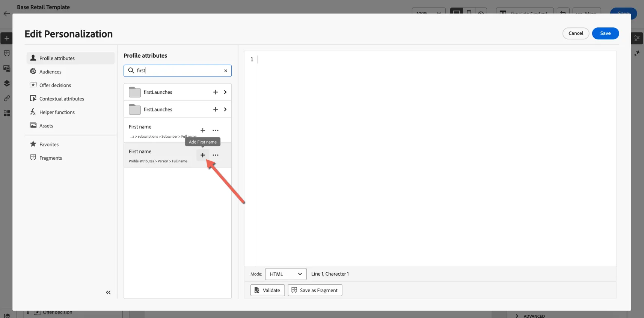
Task: Open the settings sliders icon in background panel
Action: pyautogui.click(x=637, y=38)
